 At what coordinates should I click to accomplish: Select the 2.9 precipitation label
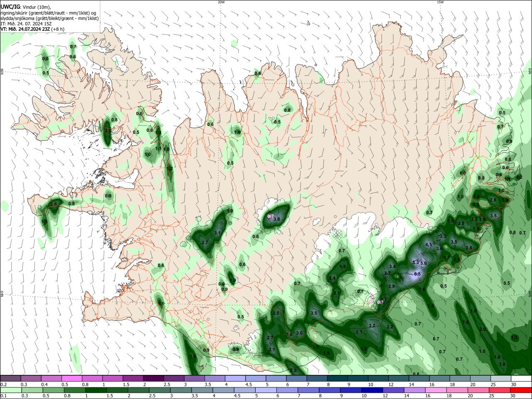pos(392,287)
